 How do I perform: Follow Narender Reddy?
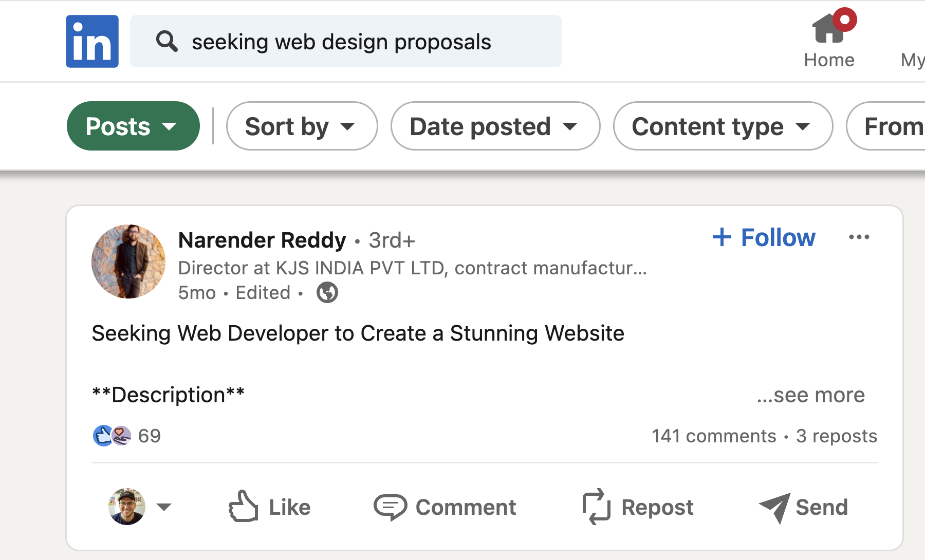click(764, 237)
